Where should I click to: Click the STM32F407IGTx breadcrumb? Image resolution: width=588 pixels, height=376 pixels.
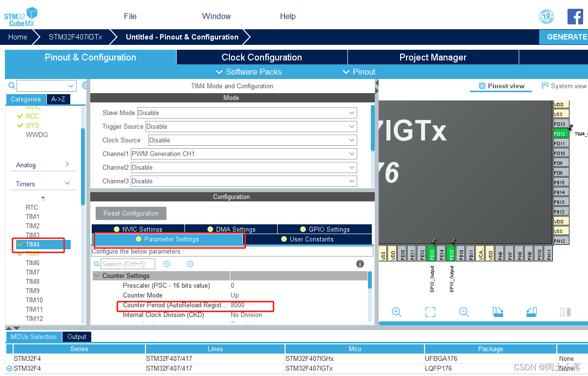click(x=75, y=37)
